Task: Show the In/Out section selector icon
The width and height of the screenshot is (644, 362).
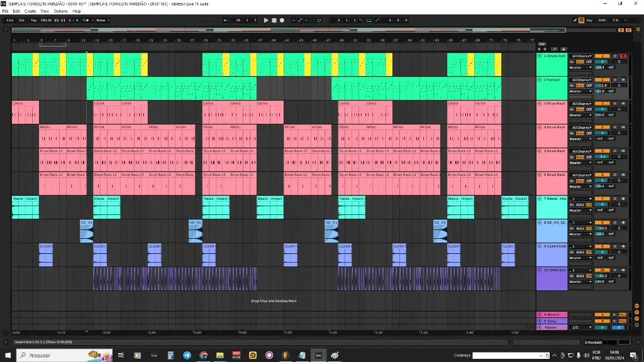Action: coord(636,306)
